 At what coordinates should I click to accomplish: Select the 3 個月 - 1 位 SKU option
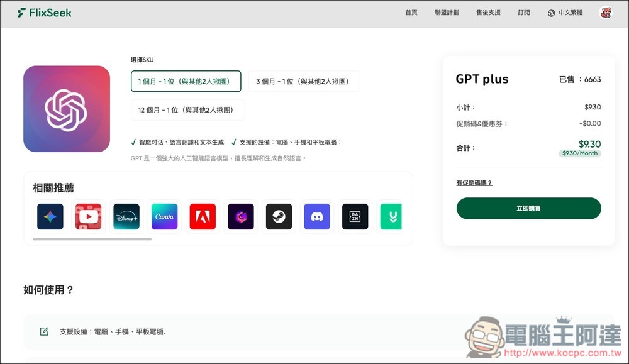point(304,81)
